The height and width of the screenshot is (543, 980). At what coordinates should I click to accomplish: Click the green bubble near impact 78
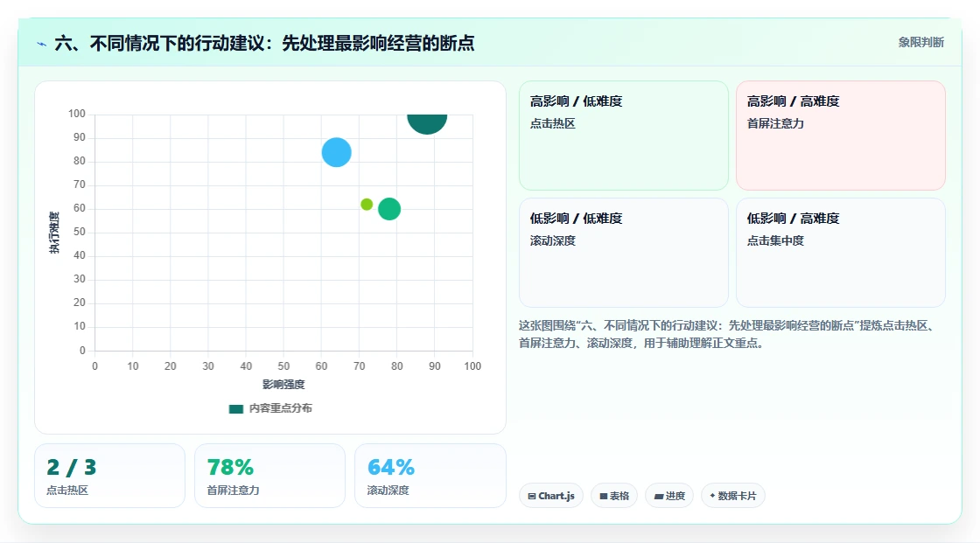pos(389,209)
